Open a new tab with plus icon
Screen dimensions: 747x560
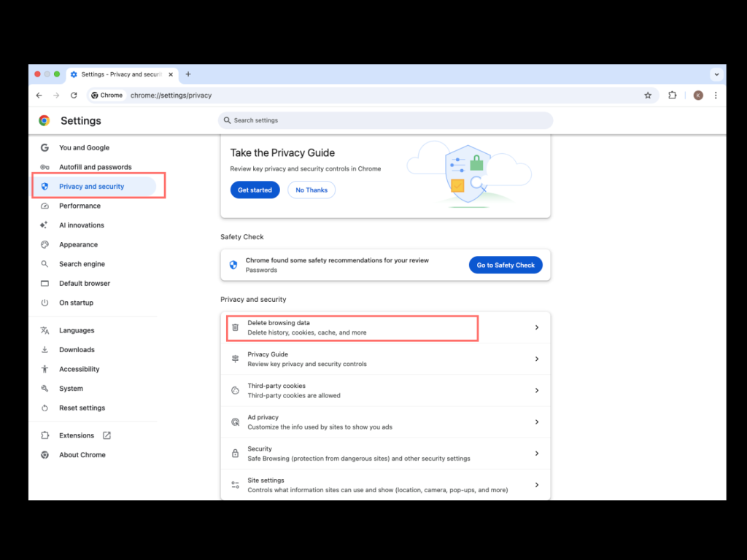tap(188, 74)
